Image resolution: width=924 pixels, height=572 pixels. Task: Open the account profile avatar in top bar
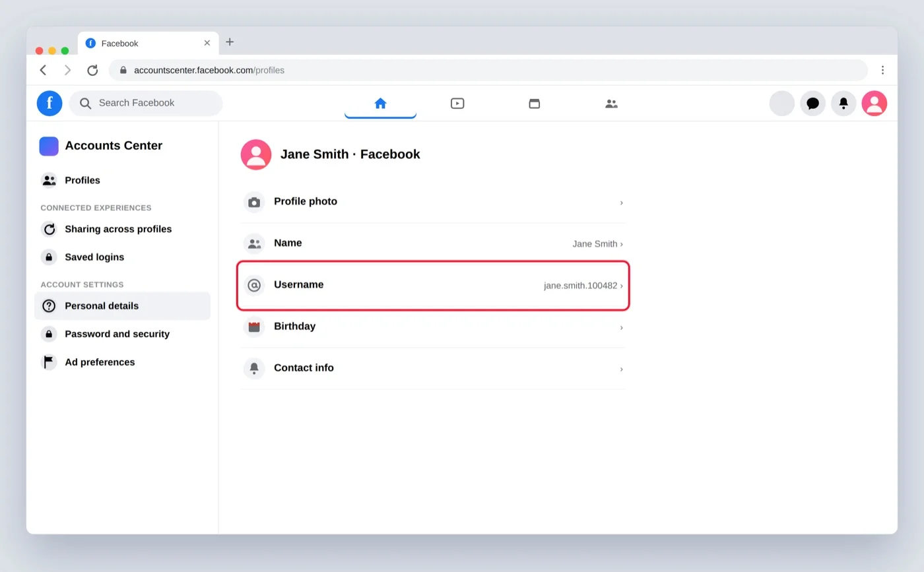pos(874,103)
